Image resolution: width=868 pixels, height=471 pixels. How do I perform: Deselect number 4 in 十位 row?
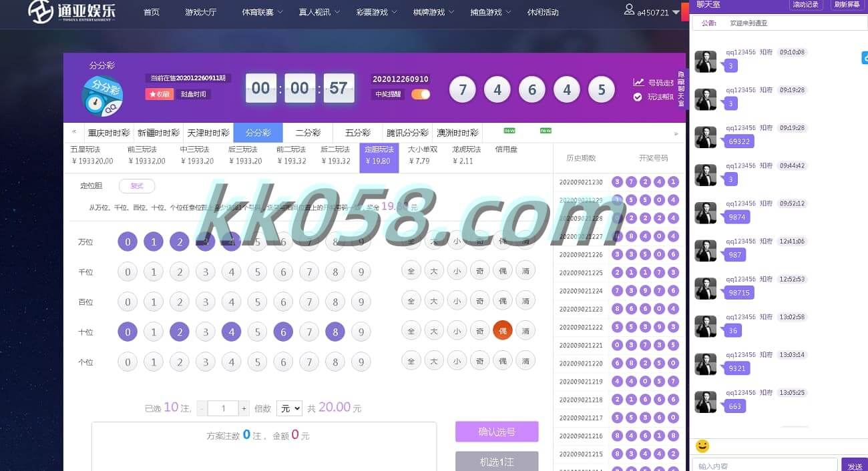(x=231, y=332)
